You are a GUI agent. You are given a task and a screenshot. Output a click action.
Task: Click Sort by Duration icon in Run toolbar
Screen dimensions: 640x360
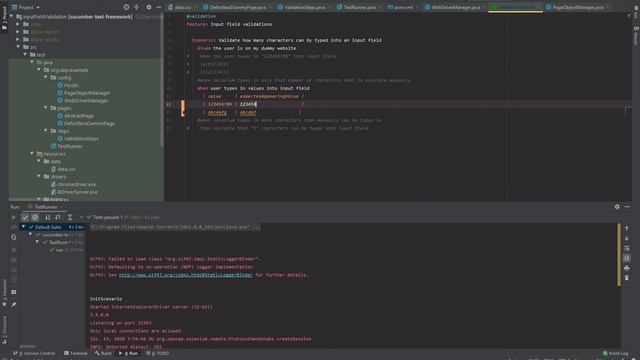[x=58, y=217]
